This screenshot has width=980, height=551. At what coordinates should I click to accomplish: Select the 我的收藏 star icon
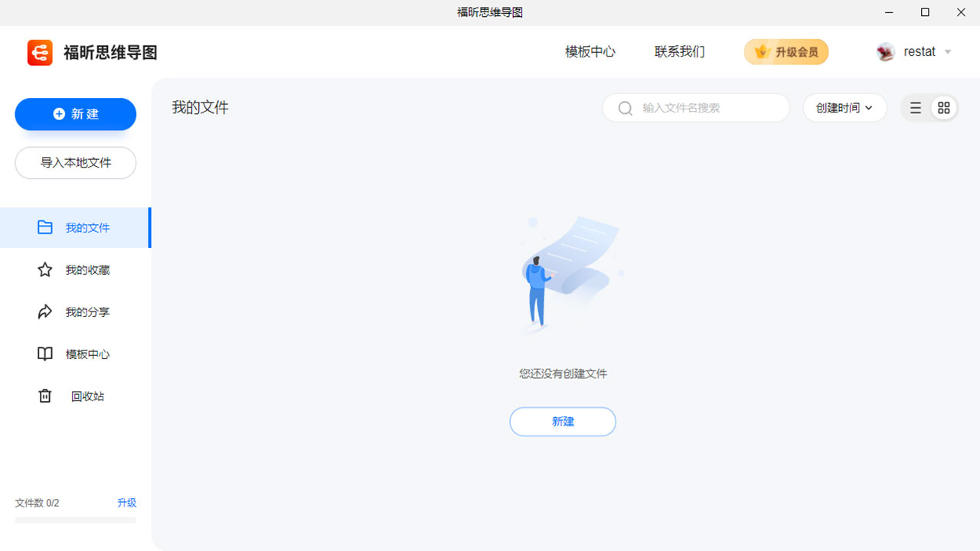coord(44,269)
